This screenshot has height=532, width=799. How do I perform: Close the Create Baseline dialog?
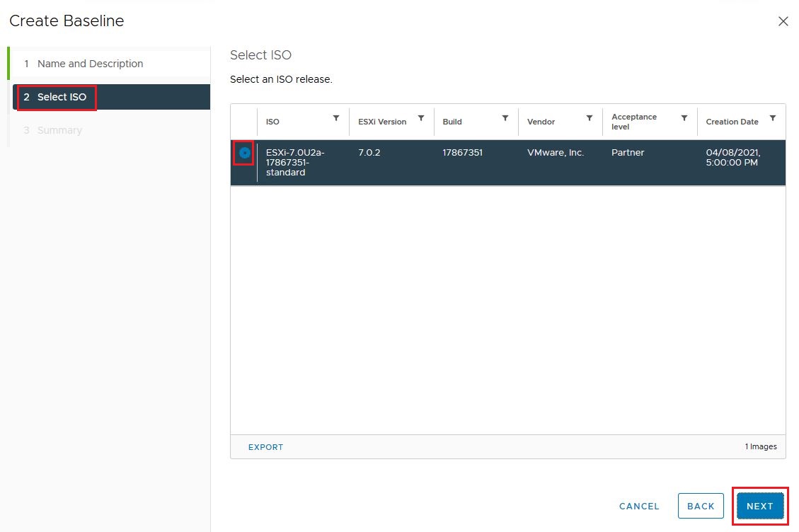click(783, 21)
